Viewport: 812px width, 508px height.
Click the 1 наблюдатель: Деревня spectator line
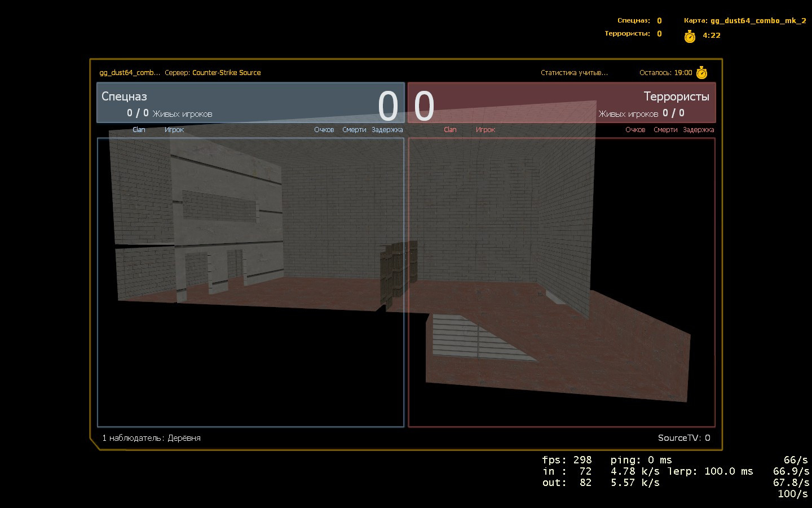click(151, 438)
